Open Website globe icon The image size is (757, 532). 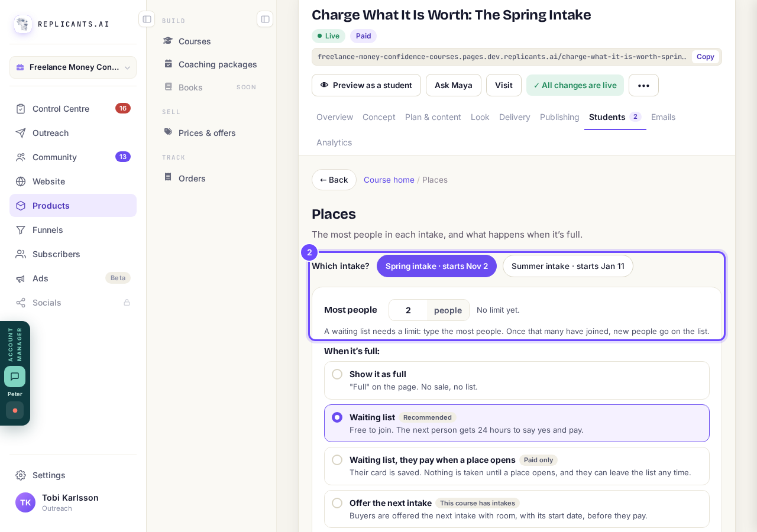[21, 181]
